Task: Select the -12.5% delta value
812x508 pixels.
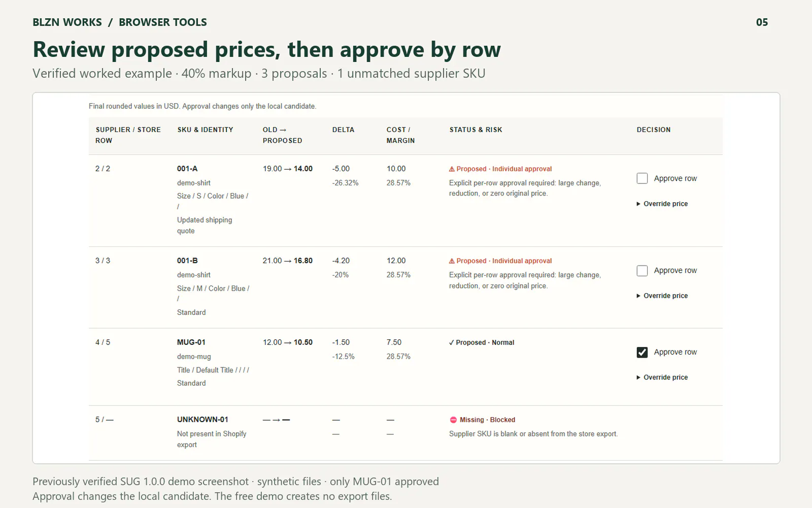Action: [x=344, y=357]
